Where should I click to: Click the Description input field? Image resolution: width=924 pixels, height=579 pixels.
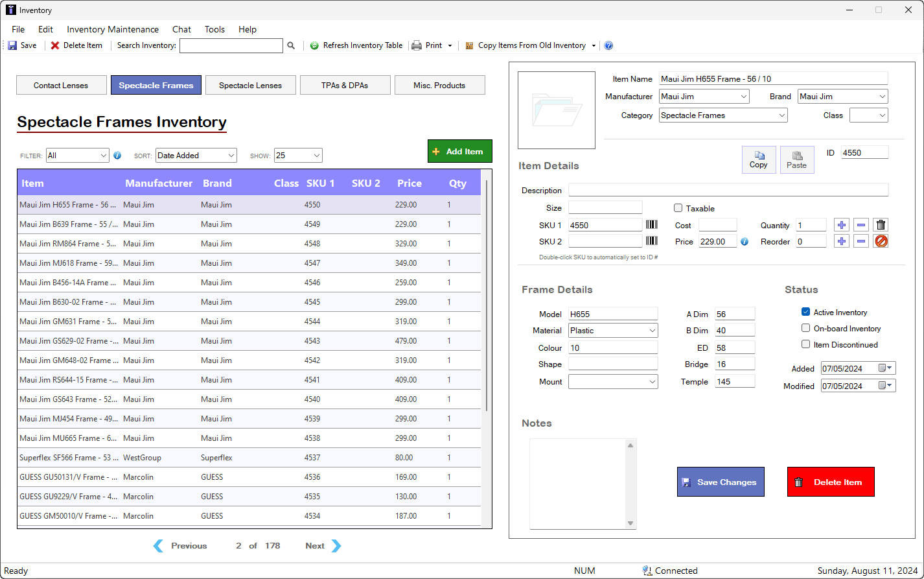coord(728,190)
